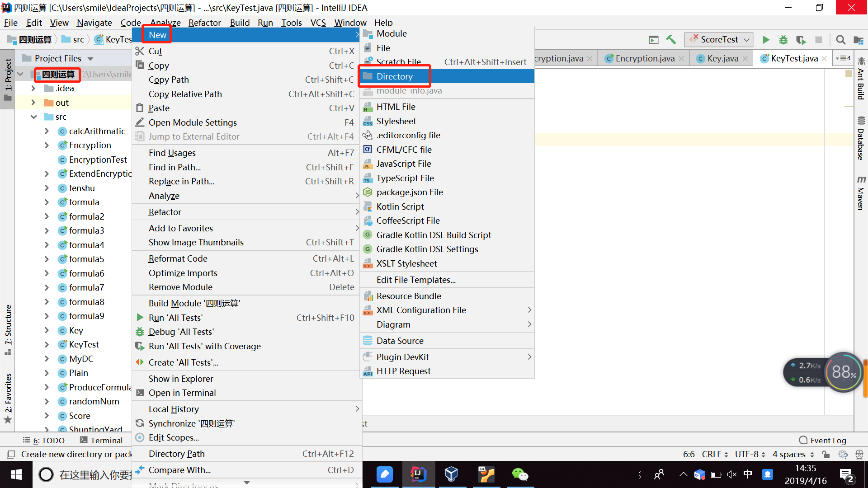
Task: Toggle the Project tool window stripe button
Action: [x=8, y=80]
